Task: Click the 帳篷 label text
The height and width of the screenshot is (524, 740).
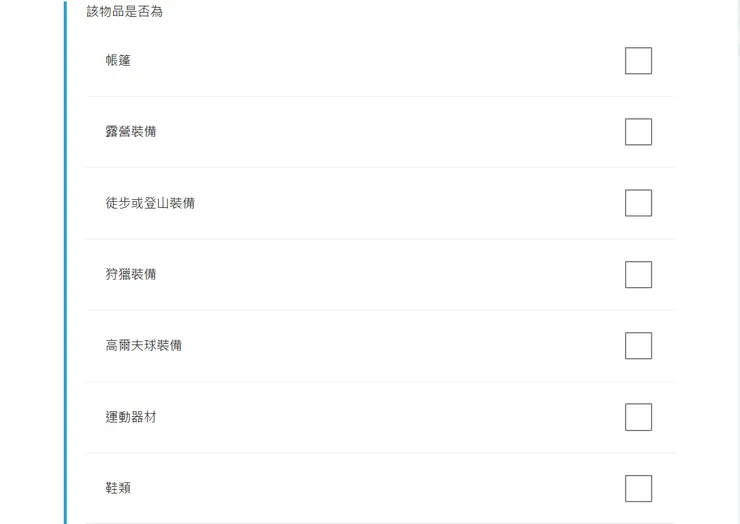Action: point(118,61)
